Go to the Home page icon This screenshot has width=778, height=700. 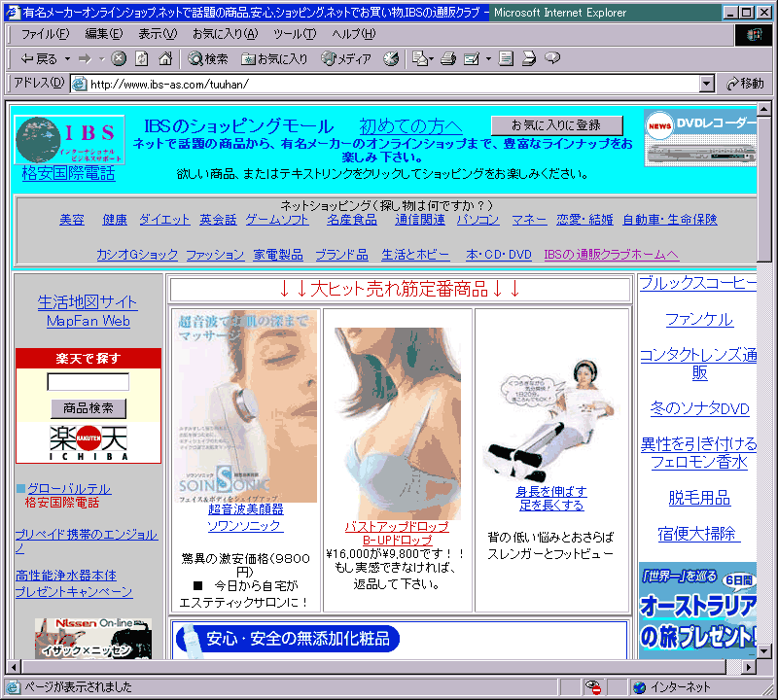click(x=165, y=58)
